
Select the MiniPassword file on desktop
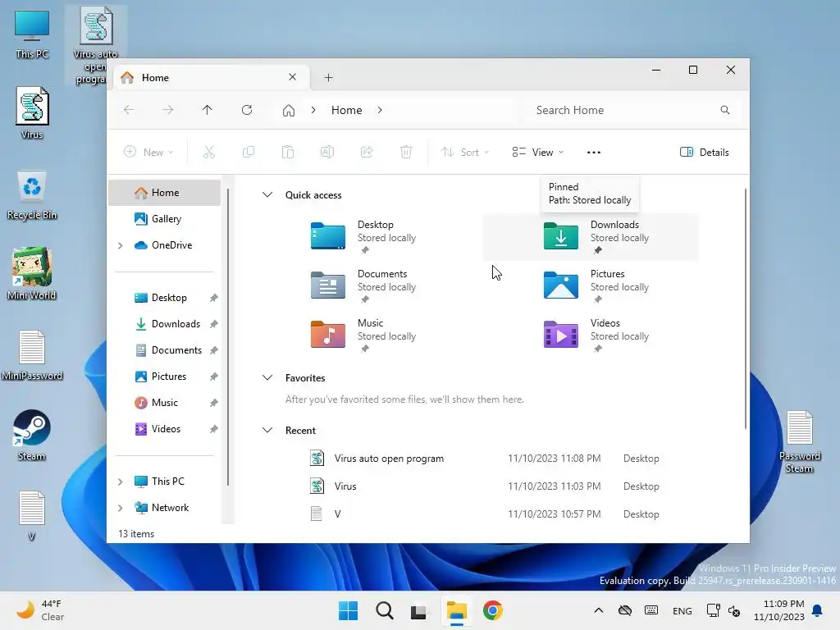tap(32, 354)
